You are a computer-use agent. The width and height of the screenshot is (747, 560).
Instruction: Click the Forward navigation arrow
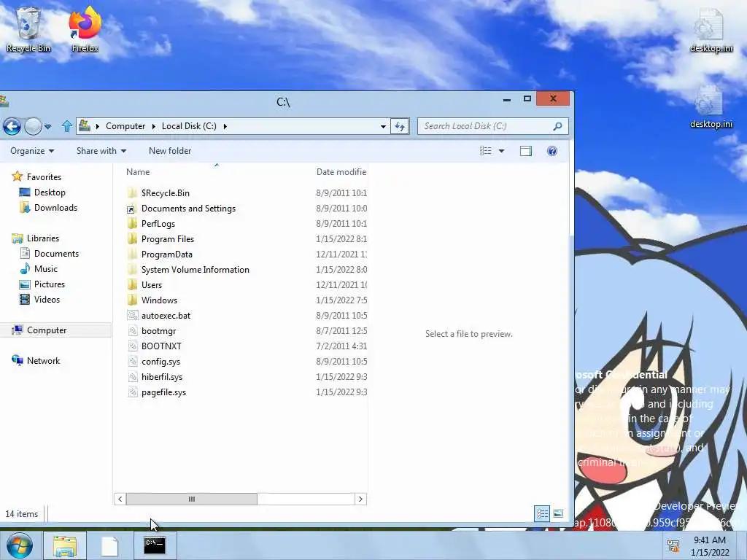click(33, 126)
